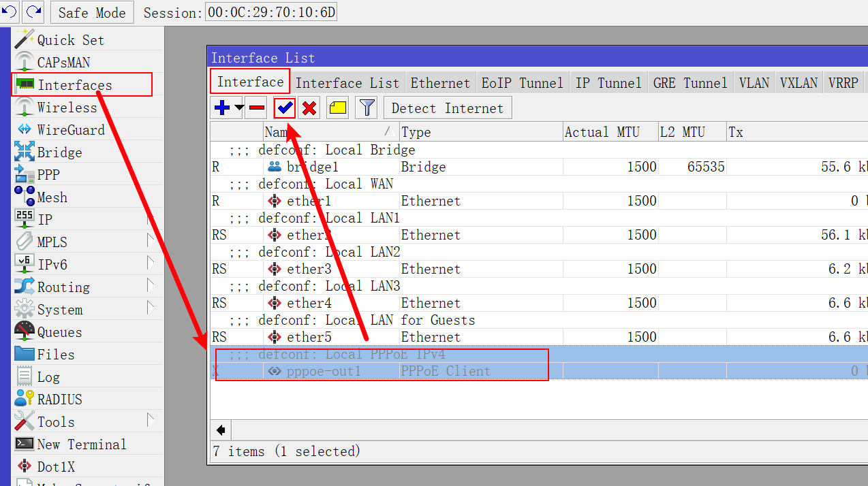This screenshot has width=868, height=486.
Task: Switch to the VLAN tab
Action: (x=754, y=83)
